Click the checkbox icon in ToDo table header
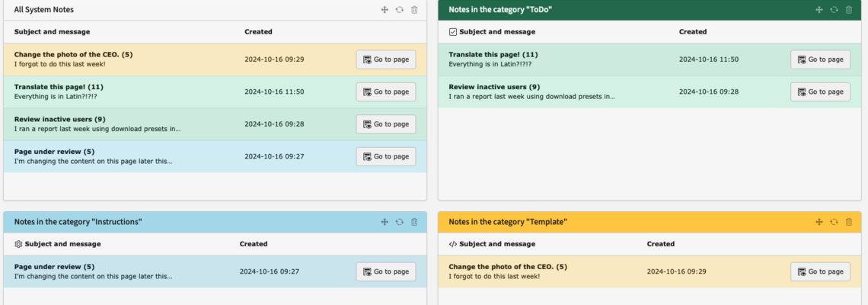Viewport: 868px width, 305px height. (453, 32)
